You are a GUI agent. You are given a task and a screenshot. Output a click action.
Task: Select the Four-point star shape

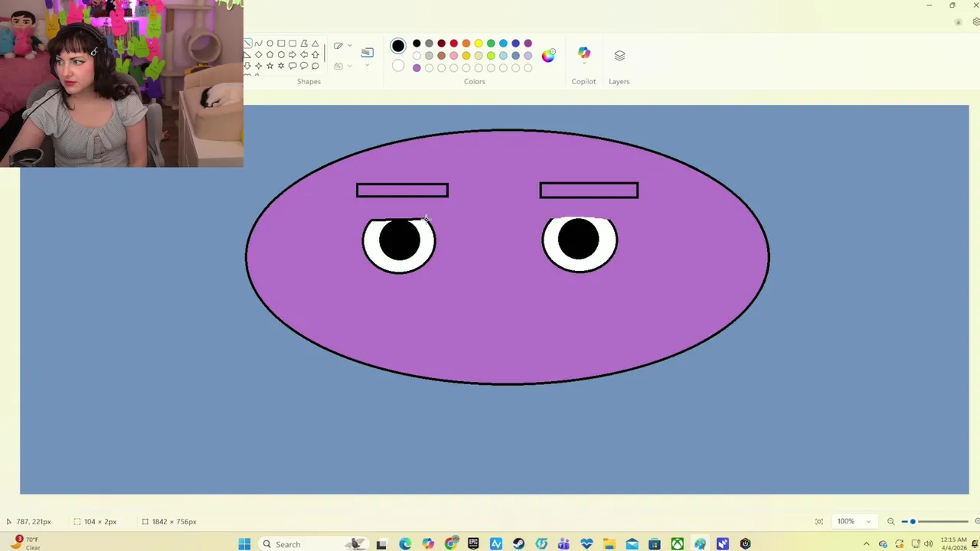(x=259, y=66)
